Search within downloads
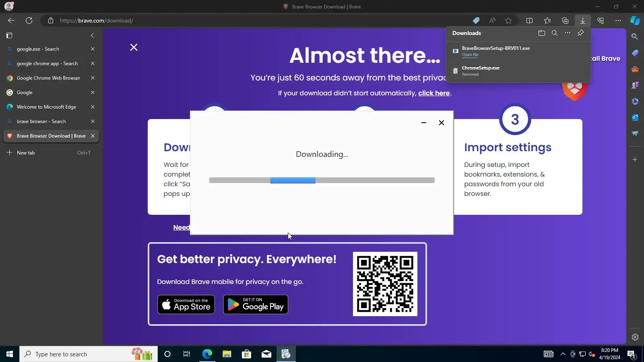 pyautogui.click(x=555, y=33)
